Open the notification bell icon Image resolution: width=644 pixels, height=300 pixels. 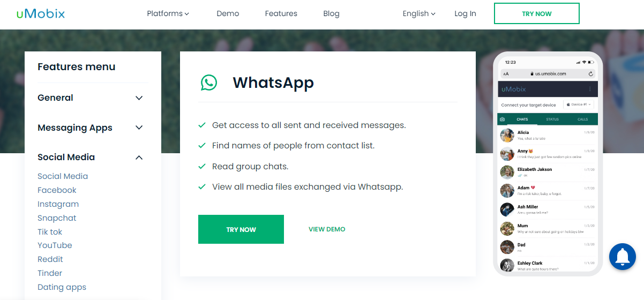tap(623, 257)
